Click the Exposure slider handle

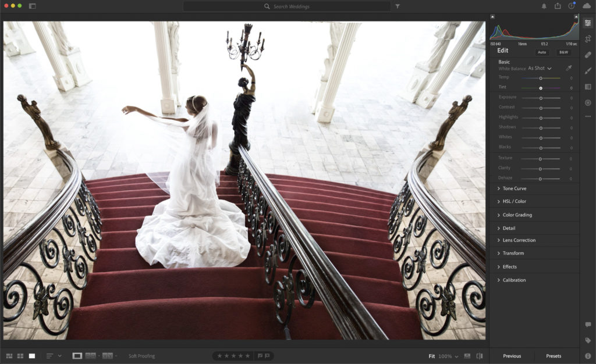click(x=541, y=98)
